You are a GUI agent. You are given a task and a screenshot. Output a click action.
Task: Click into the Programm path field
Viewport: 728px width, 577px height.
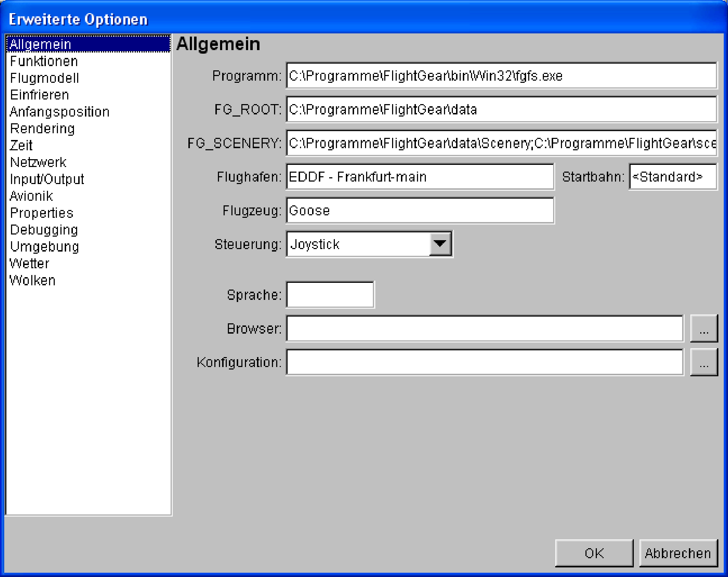point(501,76)
